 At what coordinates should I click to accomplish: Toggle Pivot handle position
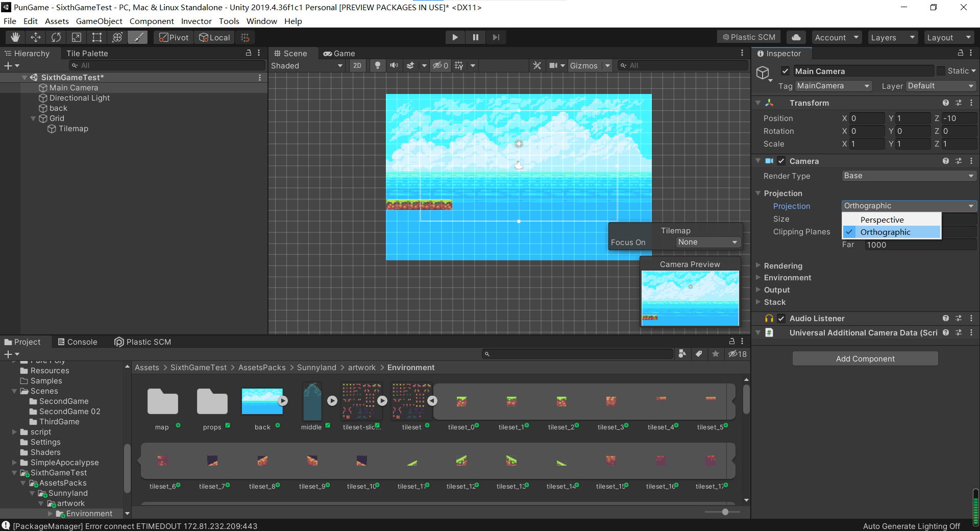[x=174, y=37]
